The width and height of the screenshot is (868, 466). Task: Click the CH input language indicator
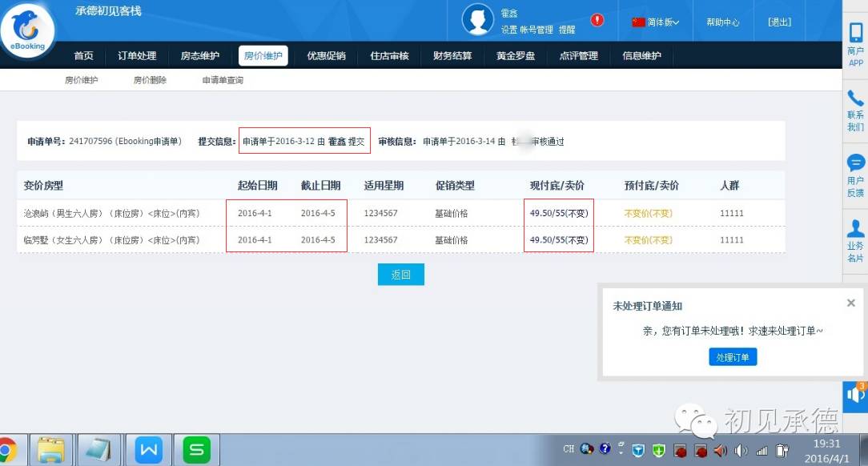tap(569, 449)
